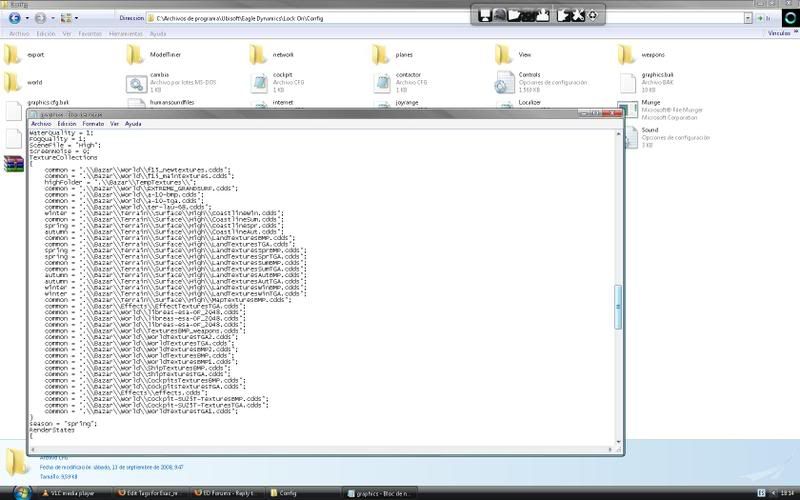Select the Sound configuration file
The image size is (800, 500).
tap(649, 130)
